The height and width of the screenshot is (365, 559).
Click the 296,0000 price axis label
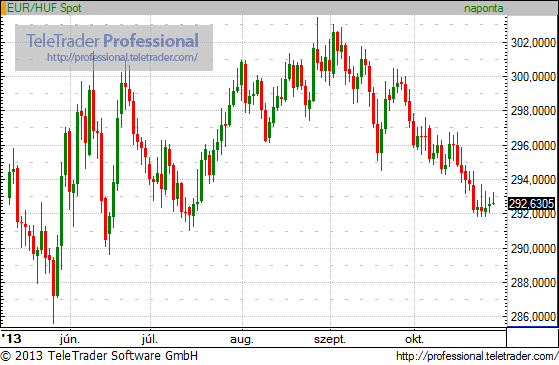(x=533, y=145)
